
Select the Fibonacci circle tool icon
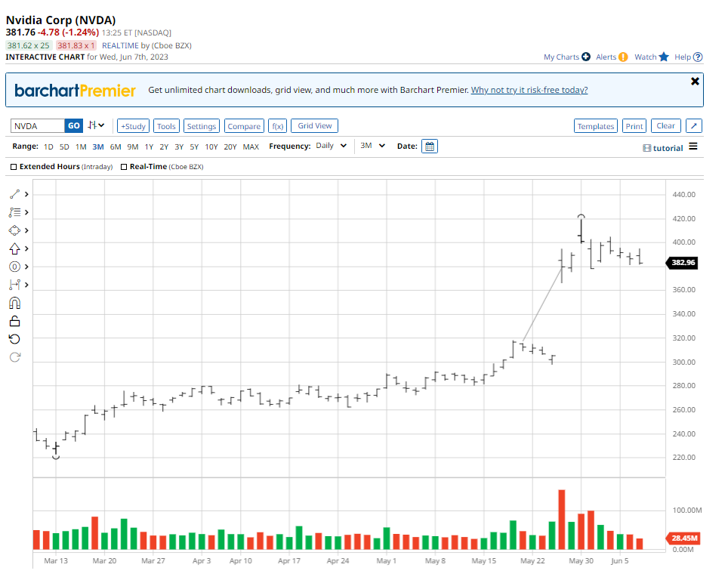[14, 267]
